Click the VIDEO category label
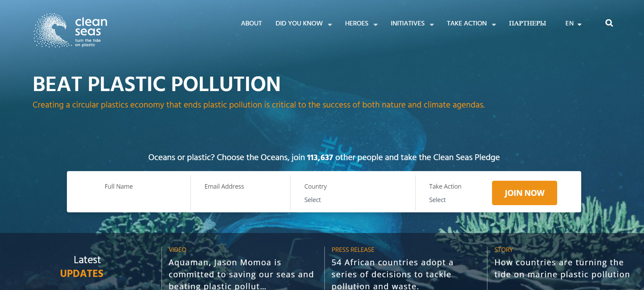 point(177,250)
